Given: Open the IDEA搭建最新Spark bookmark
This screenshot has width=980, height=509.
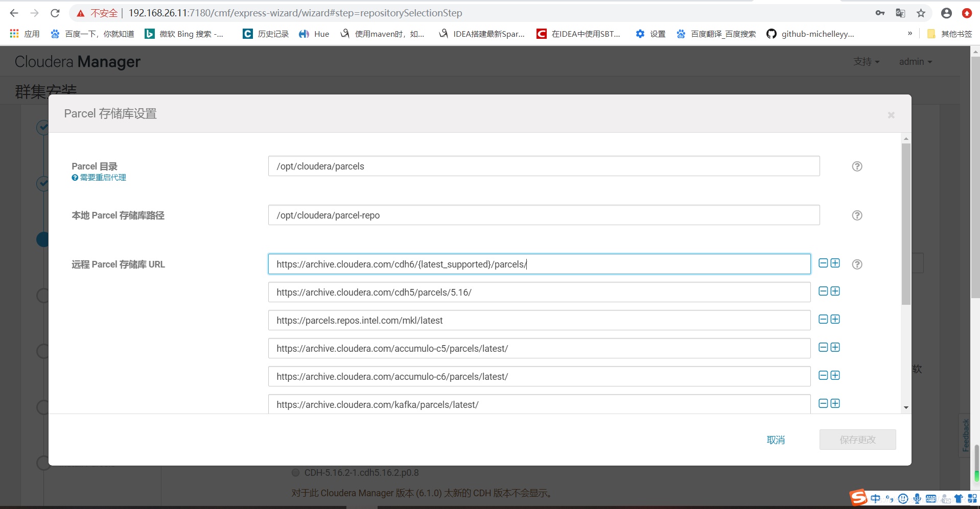Looking at the screenshot, I should tap(482, 34).
